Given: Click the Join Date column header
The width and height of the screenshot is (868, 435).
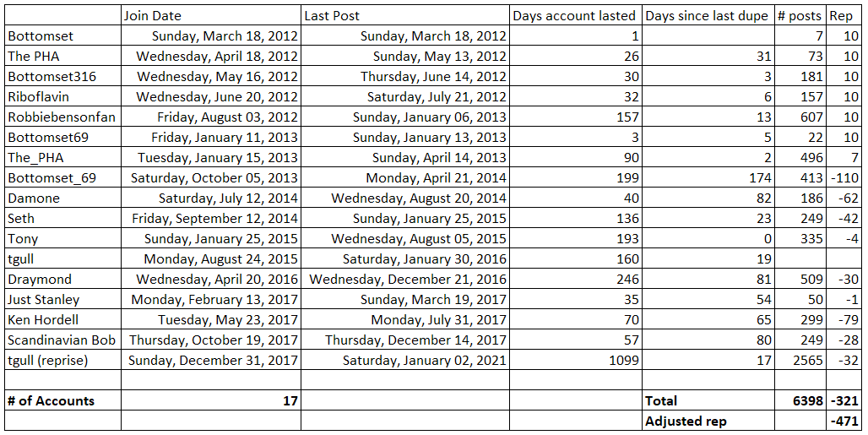Looking at the screenshot, I should (x=153, y=15).
